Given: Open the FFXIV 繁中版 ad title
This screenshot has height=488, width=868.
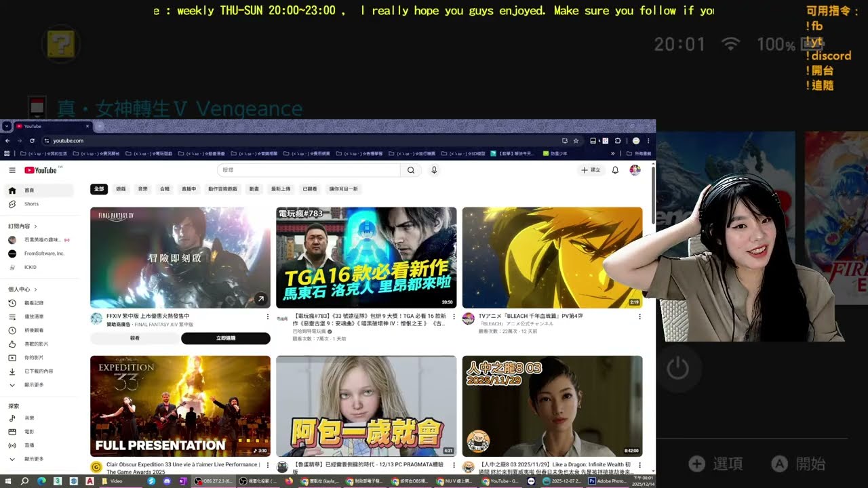Looking at the screenshot, I should [x=148, y=316].
